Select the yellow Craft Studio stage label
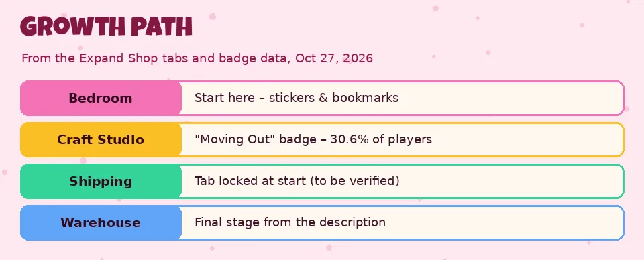 click(101, 140)
